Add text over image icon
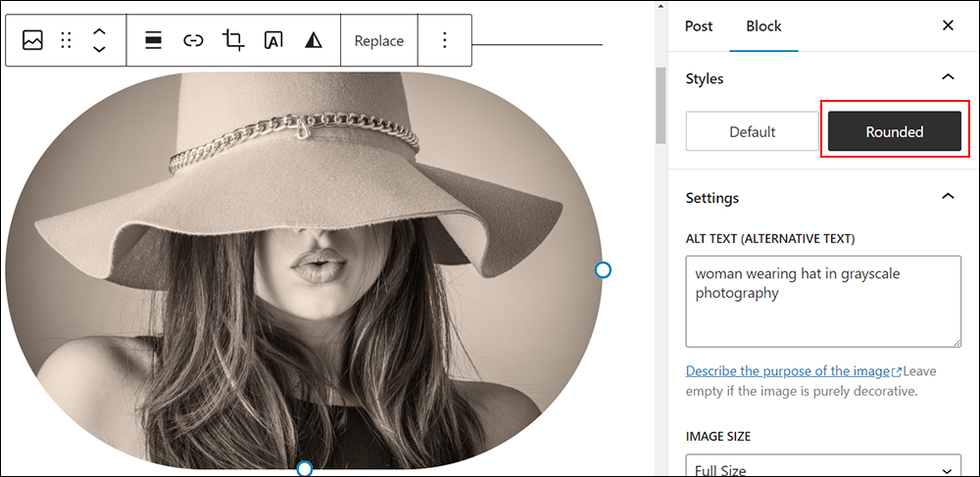Image resolution: width=980 pixels, height=477 pixels. [x=273, y=40]
